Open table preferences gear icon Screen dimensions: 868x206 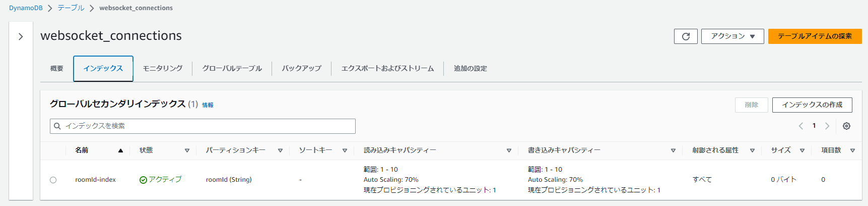[846, 126]
